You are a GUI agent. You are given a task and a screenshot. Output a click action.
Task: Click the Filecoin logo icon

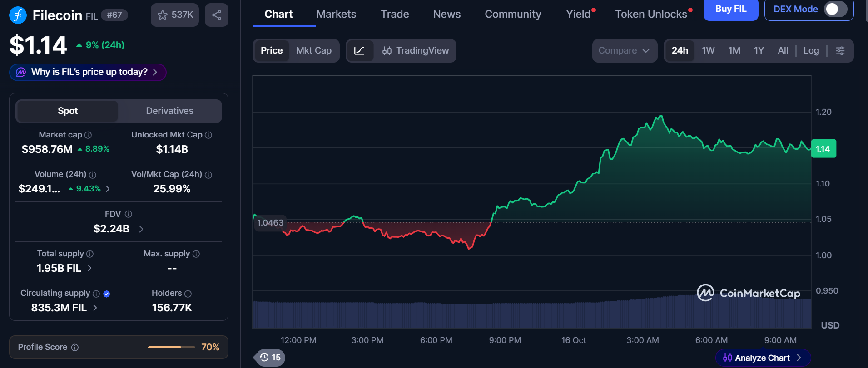click(x=18, y=15)
